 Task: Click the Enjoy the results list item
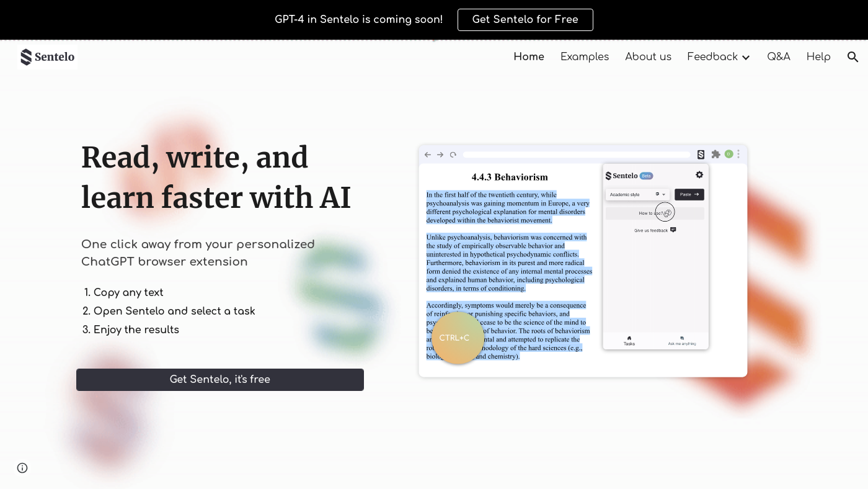click(136, 330)
